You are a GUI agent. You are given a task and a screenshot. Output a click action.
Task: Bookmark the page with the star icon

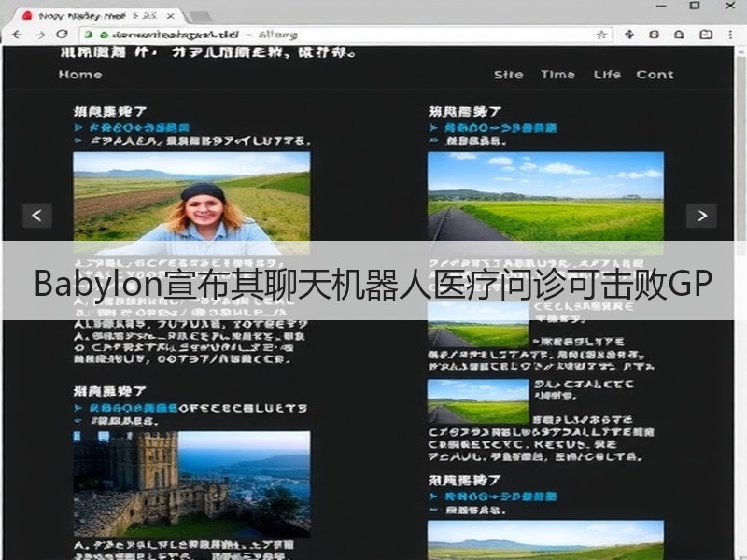601,35
